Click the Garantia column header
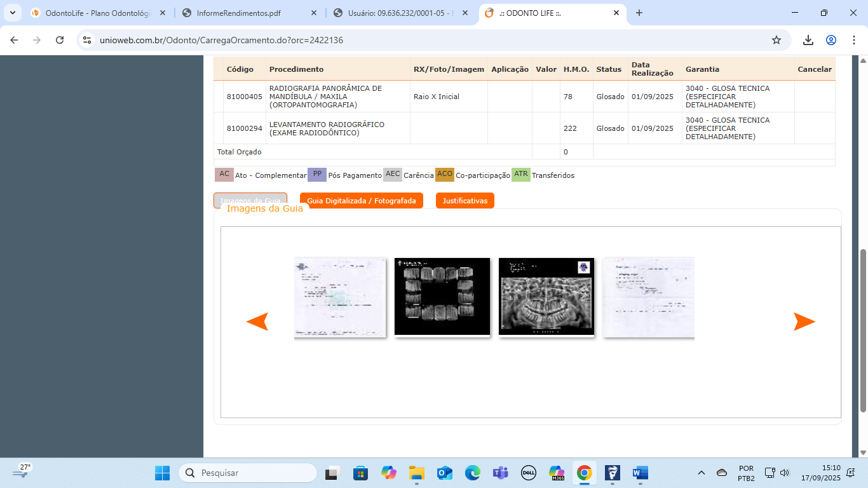 [x=703, y=69]
